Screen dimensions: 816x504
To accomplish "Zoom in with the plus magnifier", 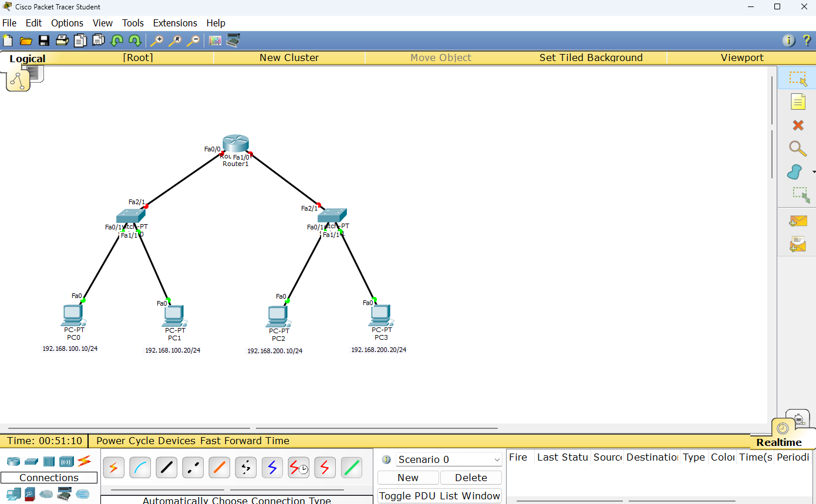I will point(157,40).
